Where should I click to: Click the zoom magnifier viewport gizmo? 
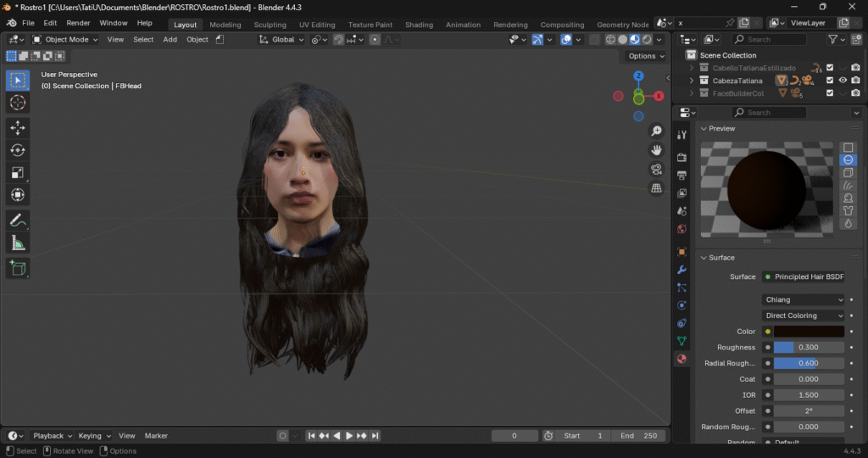click(x=656, y=131)
